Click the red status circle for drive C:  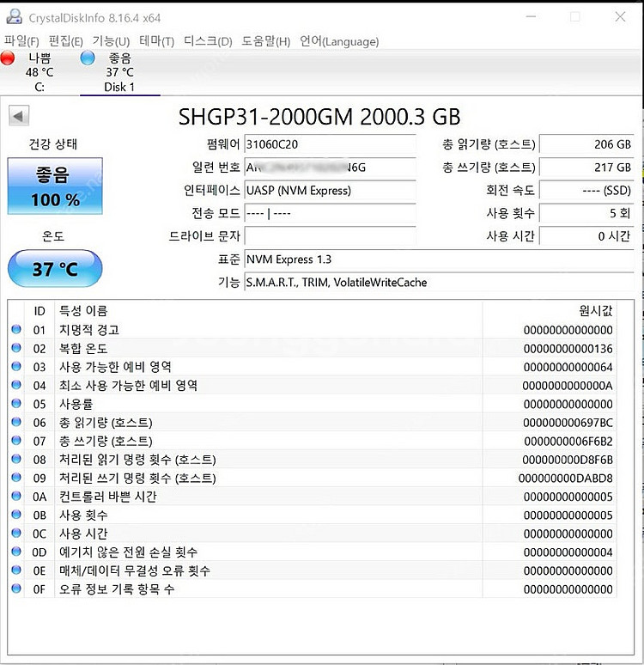click(x=8, y=58)
